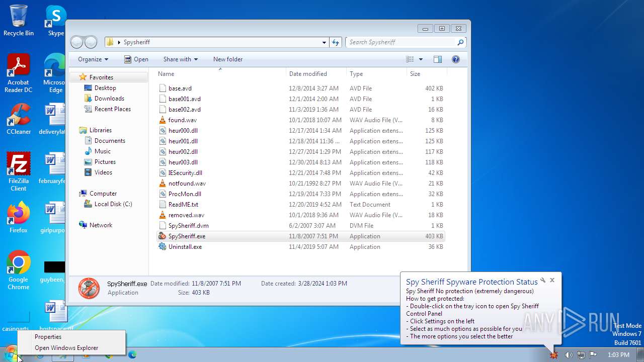Select Network in navigation pane
Screen dimensions: 644x362
pyautogui.click(x=101, y=225)
